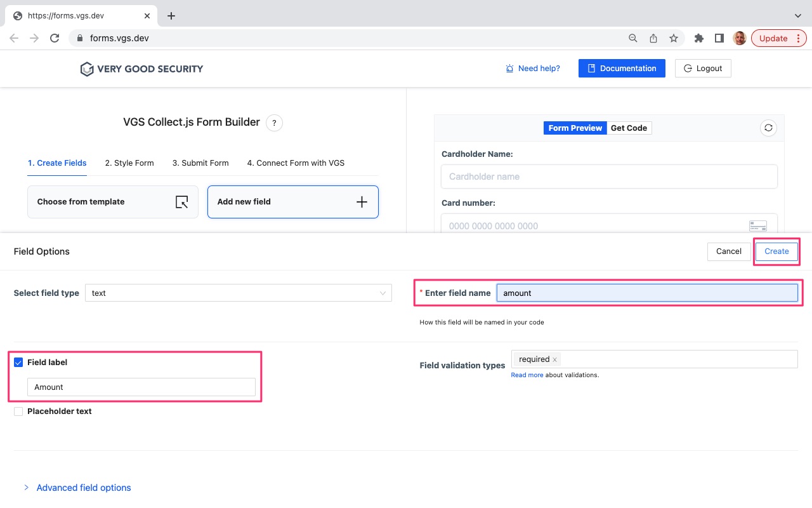This screenshot has width=812, height=508.
Task: Open the Chrome profile avatar
Action: 740,38
